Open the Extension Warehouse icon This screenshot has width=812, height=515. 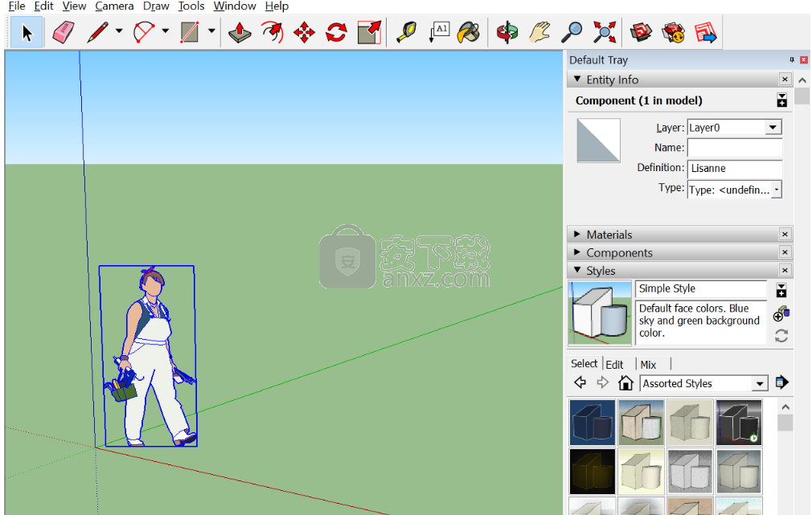[674, 32]
